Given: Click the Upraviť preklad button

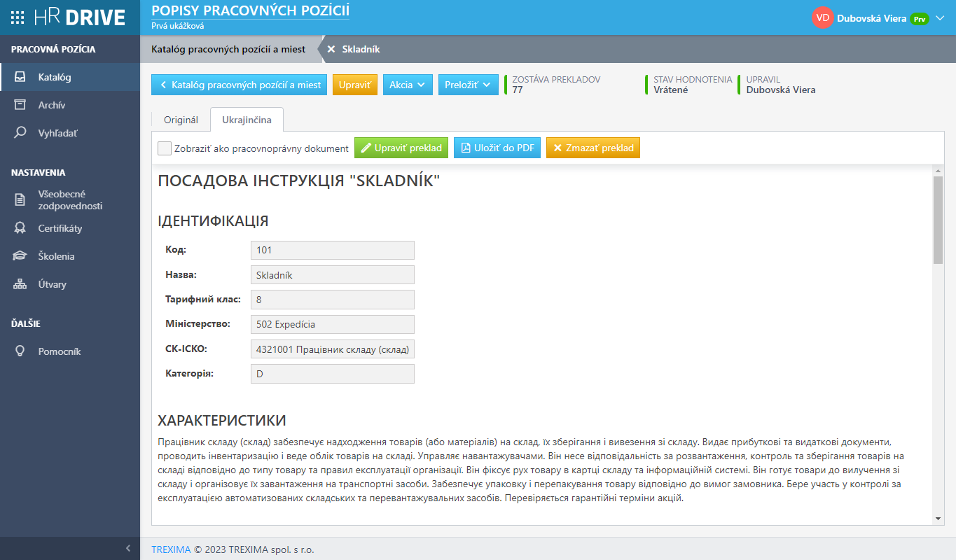Looking at the screenshot, I should 401,148.
